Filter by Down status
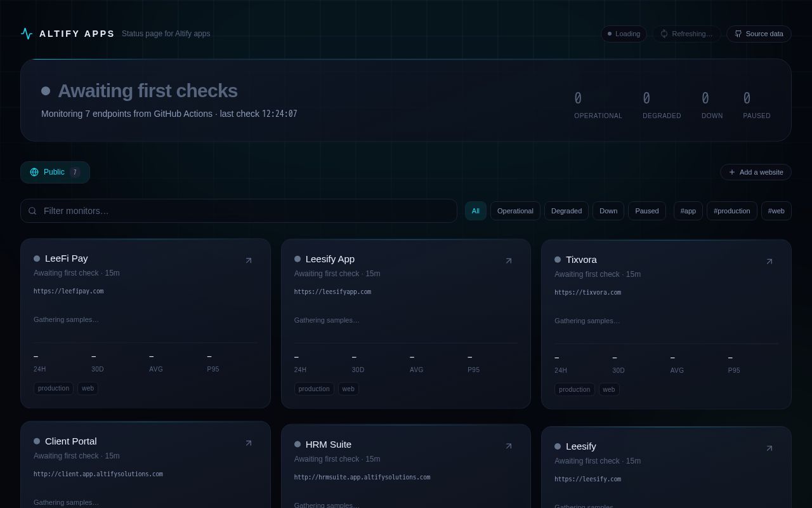 click(x=608, y=211)
